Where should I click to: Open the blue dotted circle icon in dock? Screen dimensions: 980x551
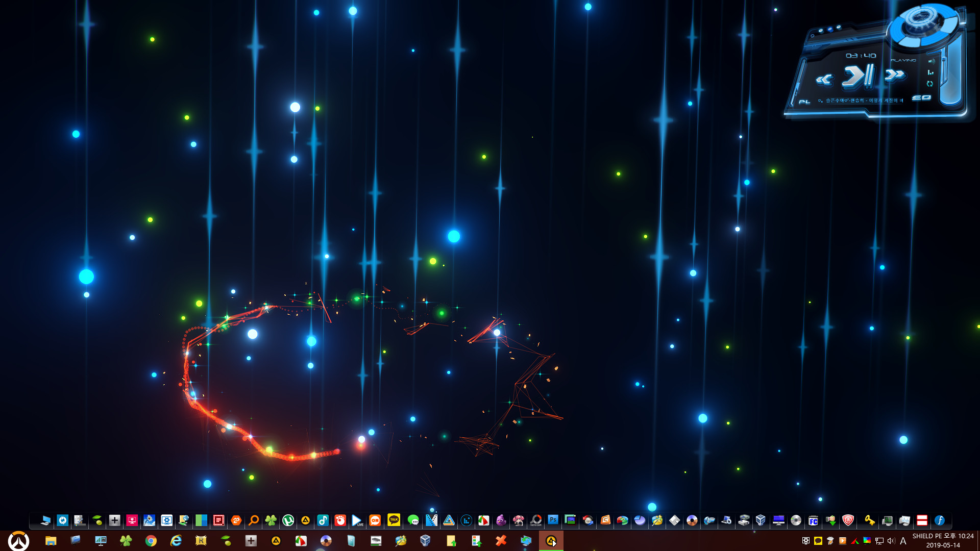(x=466, y=520)
